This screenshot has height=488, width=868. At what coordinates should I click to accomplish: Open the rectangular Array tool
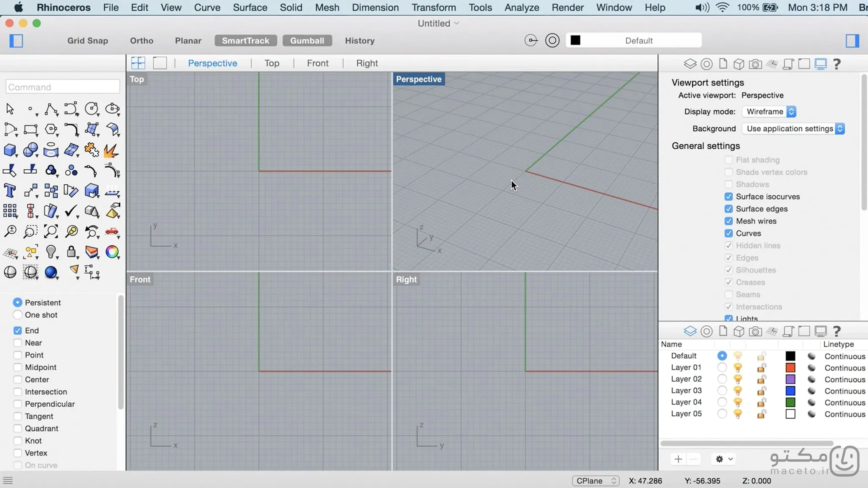10,211
